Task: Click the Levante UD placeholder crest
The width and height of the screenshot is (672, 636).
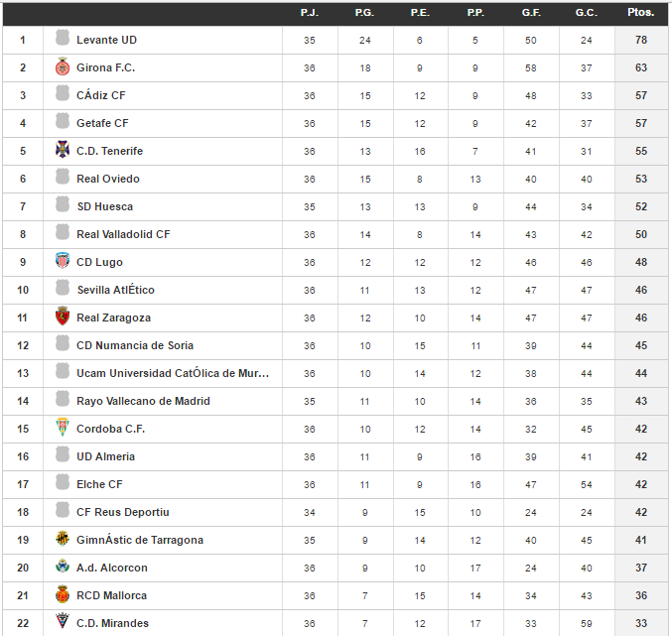Action: click(63, 40)
